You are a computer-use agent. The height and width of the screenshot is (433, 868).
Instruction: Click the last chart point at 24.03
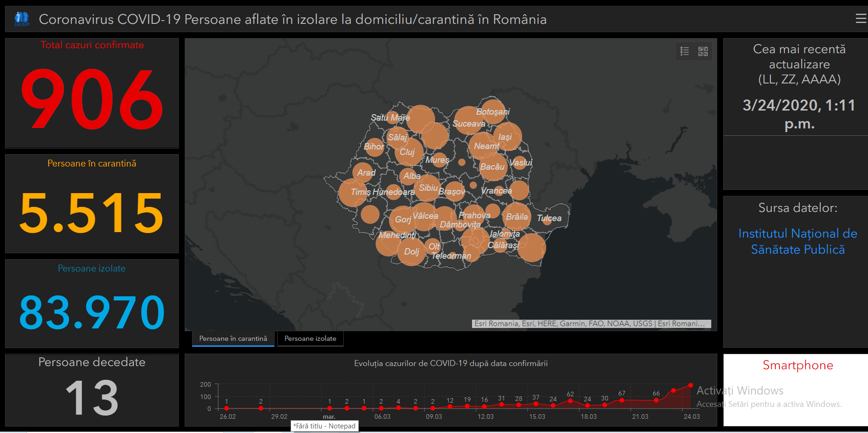tap(691, 385)
